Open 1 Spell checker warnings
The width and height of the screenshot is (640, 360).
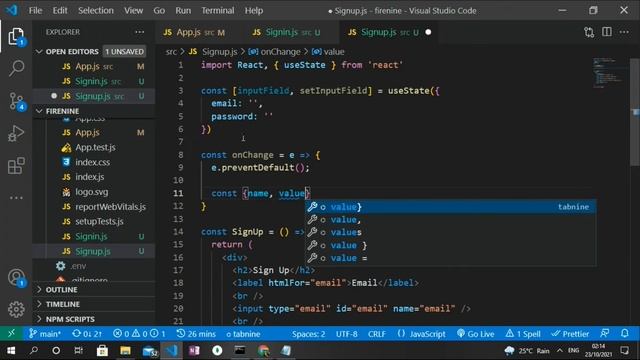[523, 333]
